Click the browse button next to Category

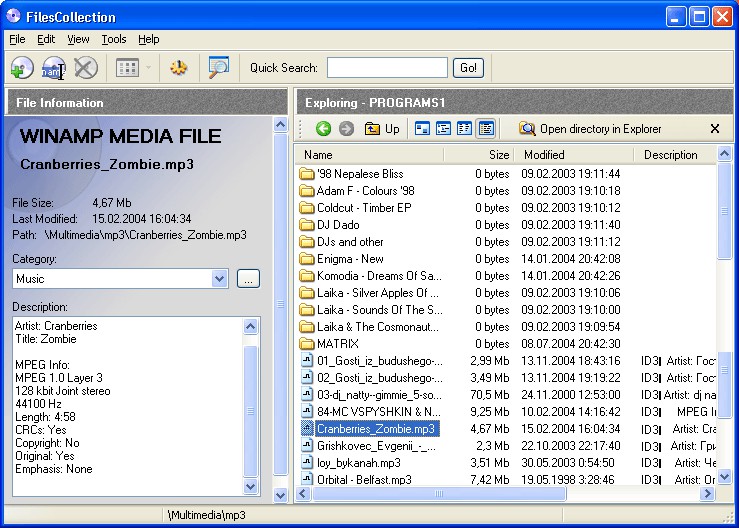tap(248, 279)
